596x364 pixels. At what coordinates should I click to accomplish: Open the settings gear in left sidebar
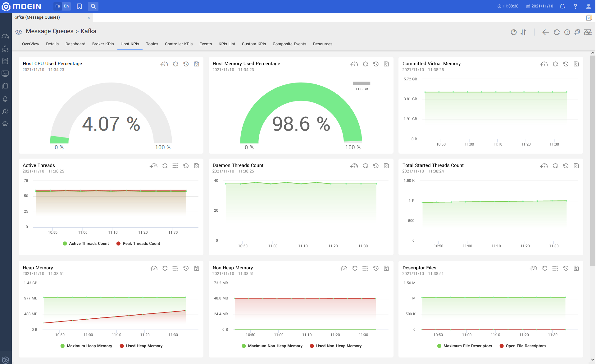click(5, 124)
